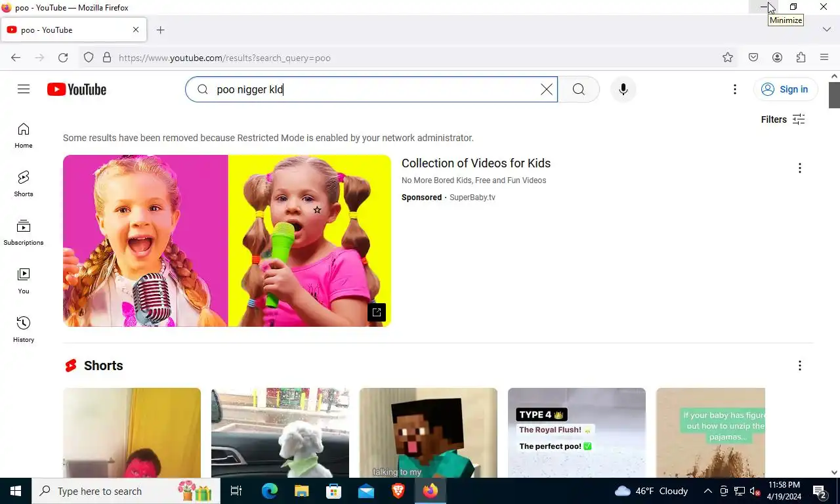This screenshot has height=504, width=840.
Task: Open the Firefox extensions puzzle icon
Action: tap(801, 58)
